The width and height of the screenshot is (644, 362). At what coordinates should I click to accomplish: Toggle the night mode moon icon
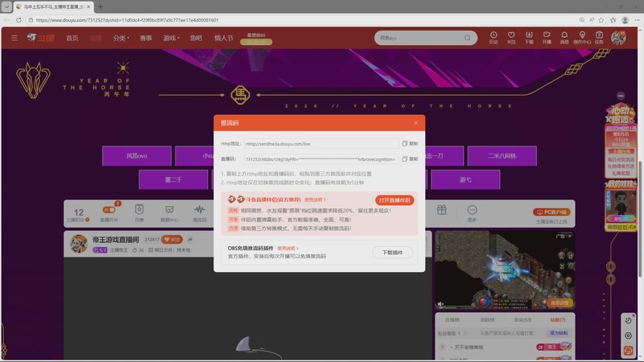point(628,320)
